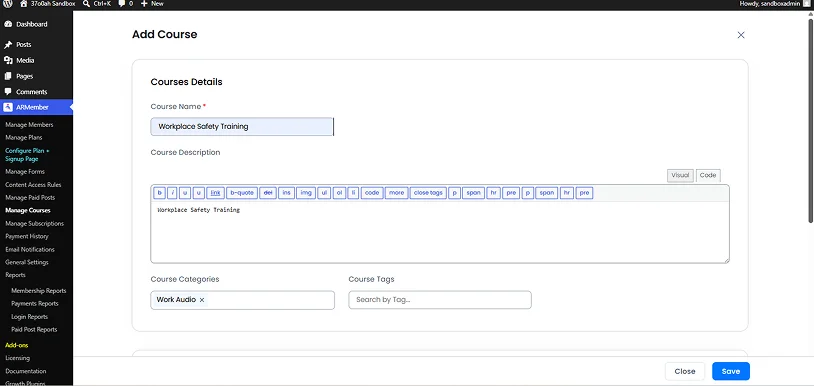The width and height of the screenshot is (814, 386).
Task: Open Payments Reports
Action: tap(35, 304)
